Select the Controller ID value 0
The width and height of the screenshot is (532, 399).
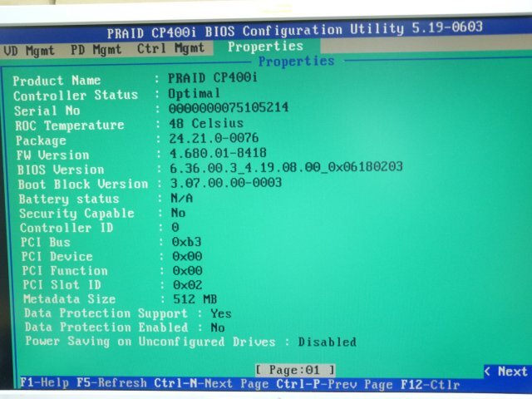pyautogui.click(x=175, y=227)
